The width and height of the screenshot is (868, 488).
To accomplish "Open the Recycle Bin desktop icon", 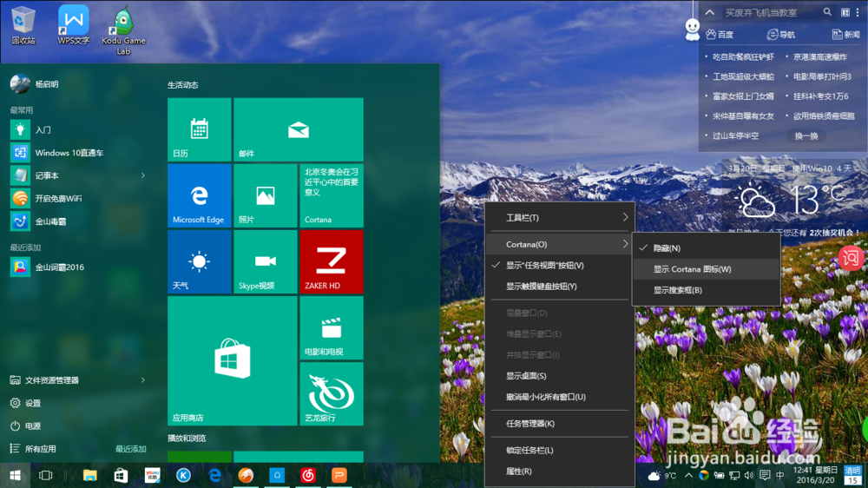I will click(23, 25).
